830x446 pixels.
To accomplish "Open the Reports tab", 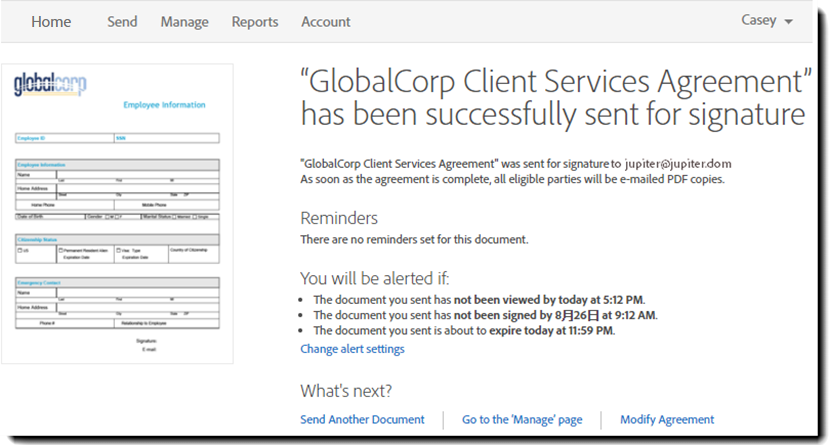I will [255, 22].
